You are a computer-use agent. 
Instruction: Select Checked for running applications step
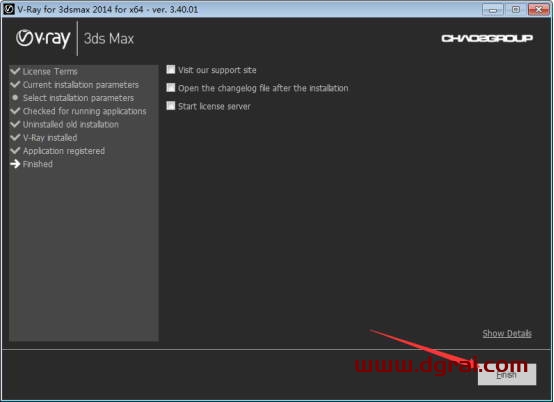pos(84,111)
